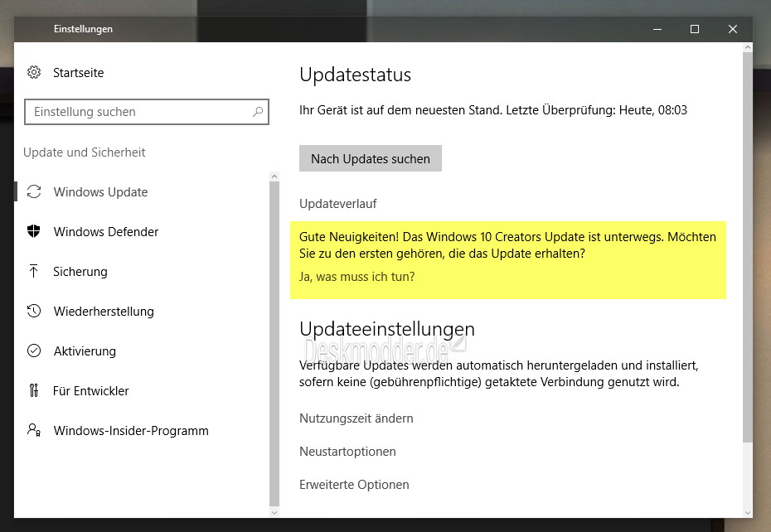Image resolution: width=771 pixels, height=532 pixels.
Task: Click the Updateeinstellungen heading
Action: click(387, 328)
